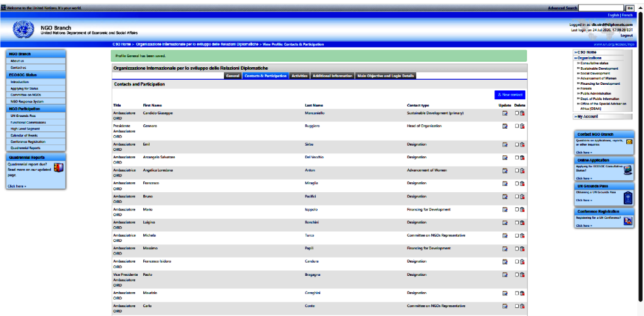Open Main Objective and Login Details tab
Viewport: 644px width, 316px height.
(x=386, y=76)
